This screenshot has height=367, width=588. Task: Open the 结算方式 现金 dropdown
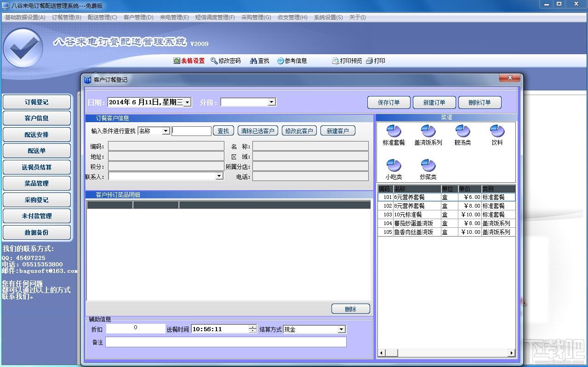341,329
